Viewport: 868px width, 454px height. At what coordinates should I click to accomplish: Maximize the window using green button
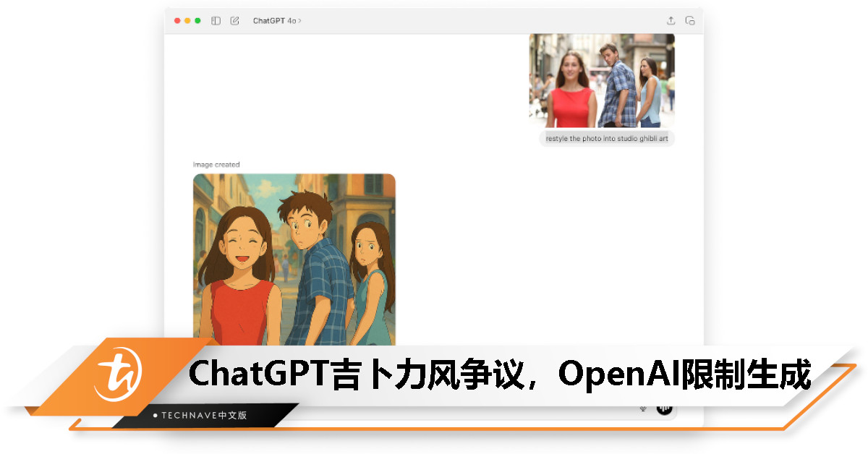tap(198, 21)
